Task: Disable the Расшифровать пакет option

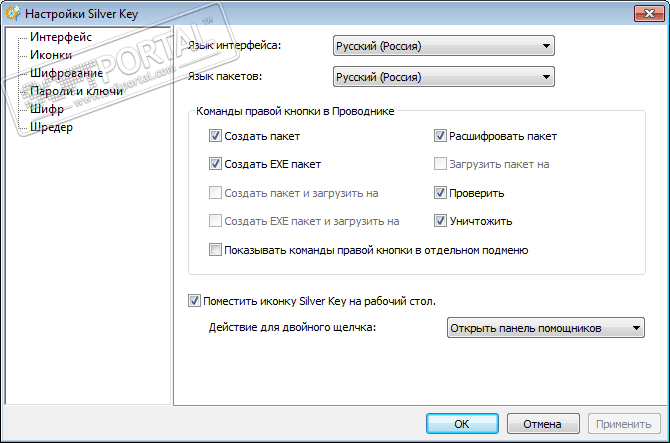Action: click(x=441, y=136)
